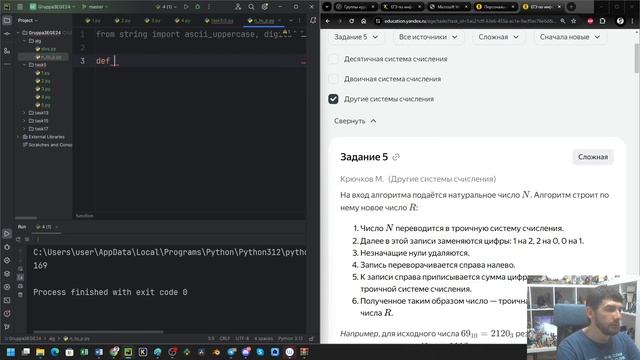Expand the task13 folder

[x=24, y=113]
